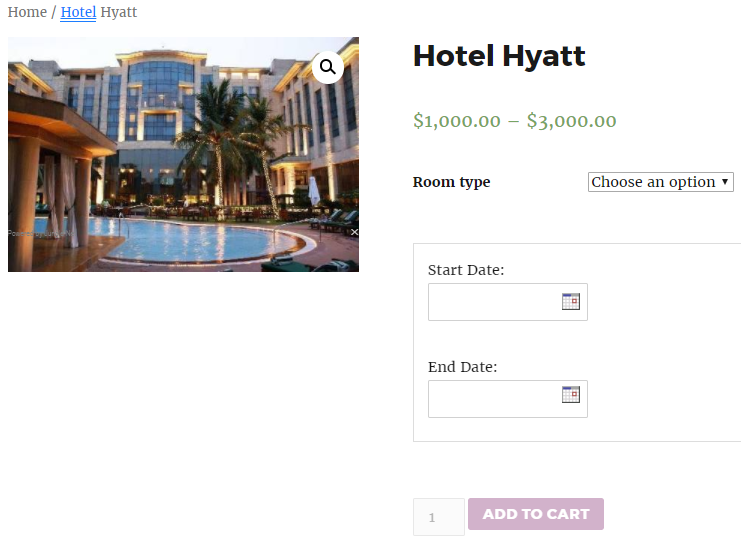This screenshot has width=741, height=539.
Task: Open the Start Date calendar icon
Action: [570, 301]
